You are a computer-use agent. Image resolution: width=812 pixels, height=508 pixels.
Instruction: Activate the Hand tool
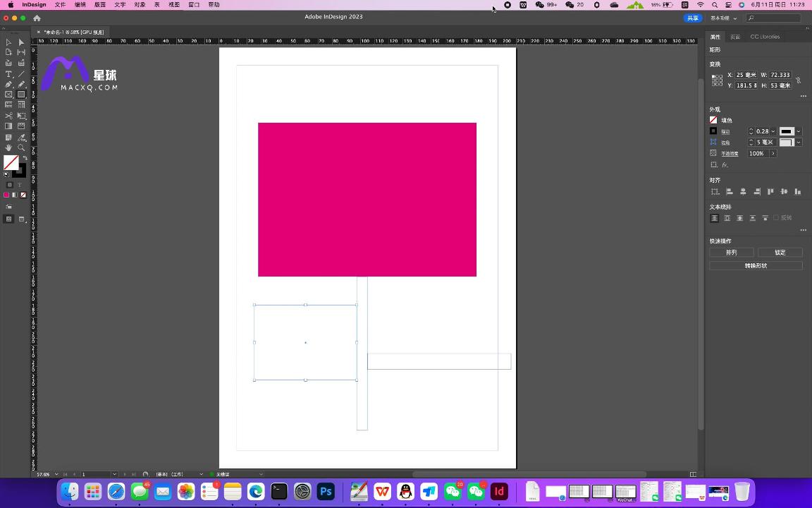point(8,147)
